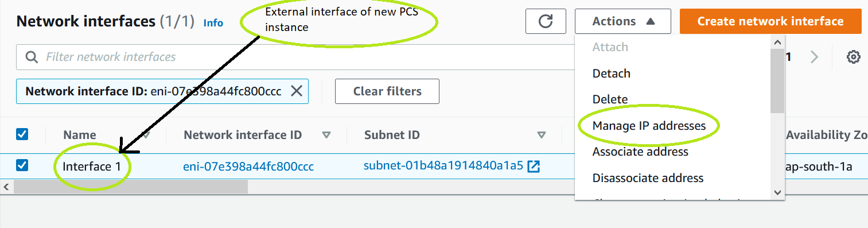Select Detach from Actions menu
Screen dimensions: 868x228
pos(612,74)
